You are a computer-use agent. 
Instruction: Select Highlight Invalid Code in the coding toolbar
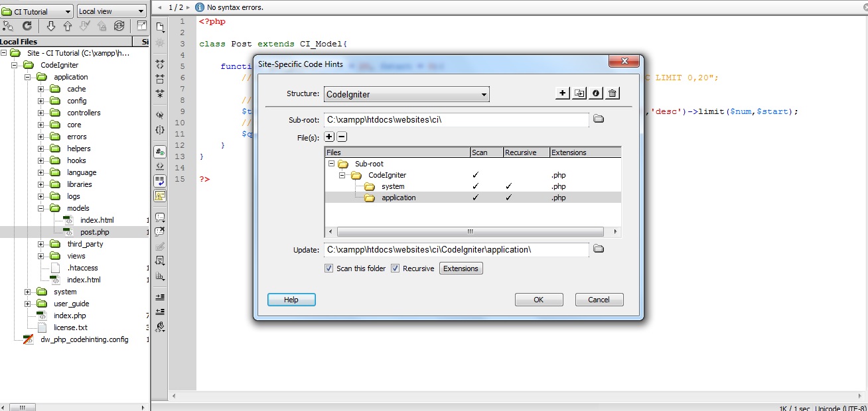(160, 196)
